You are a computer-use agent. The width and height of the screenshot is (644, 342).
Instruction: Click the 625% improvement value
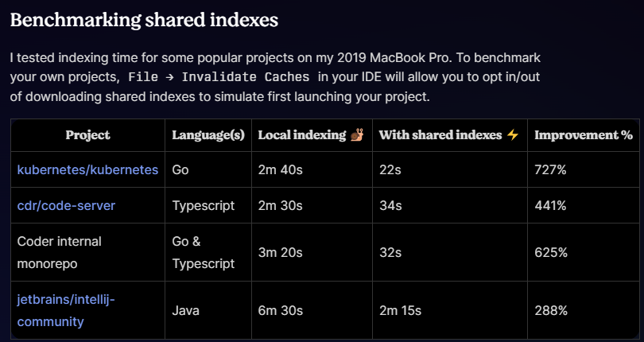coord(551,252)
